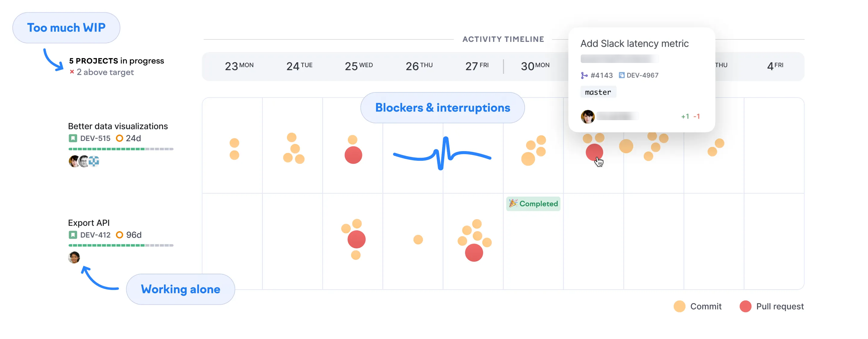Click the green DEV-515 bookmark icon

73,138
